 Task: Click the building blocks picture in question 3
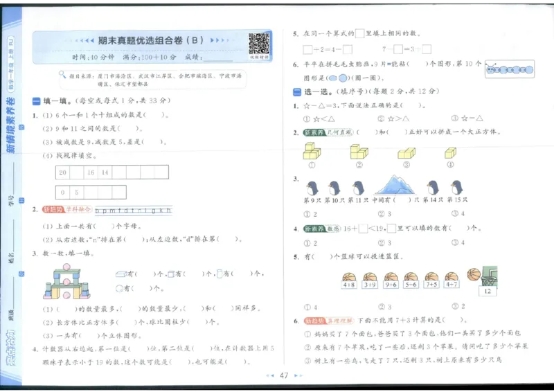[x=66, y=281]
